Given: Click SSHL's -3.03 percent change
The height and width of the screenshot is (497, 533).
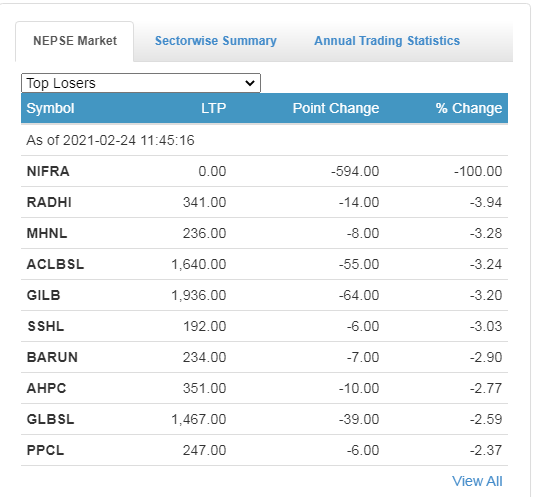Looking at the screenshot, I should (486, 326).
